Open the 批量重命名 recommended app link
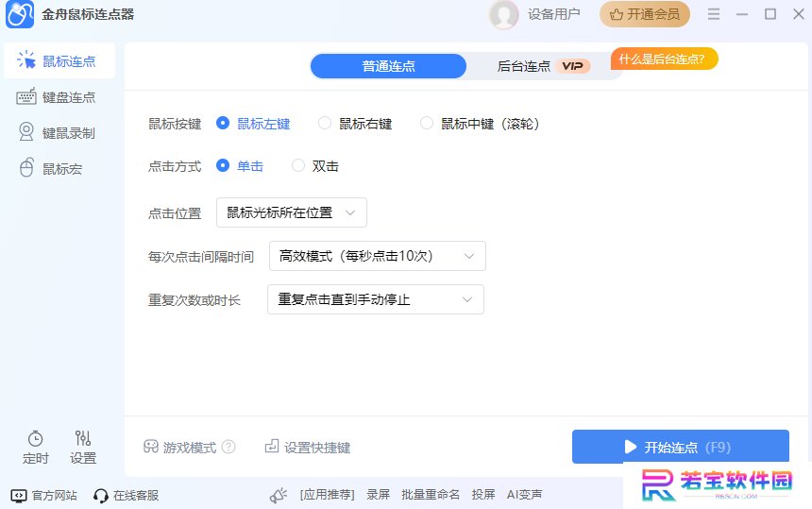Viewport: 812px width, 509px height. (x=431, y=495)
